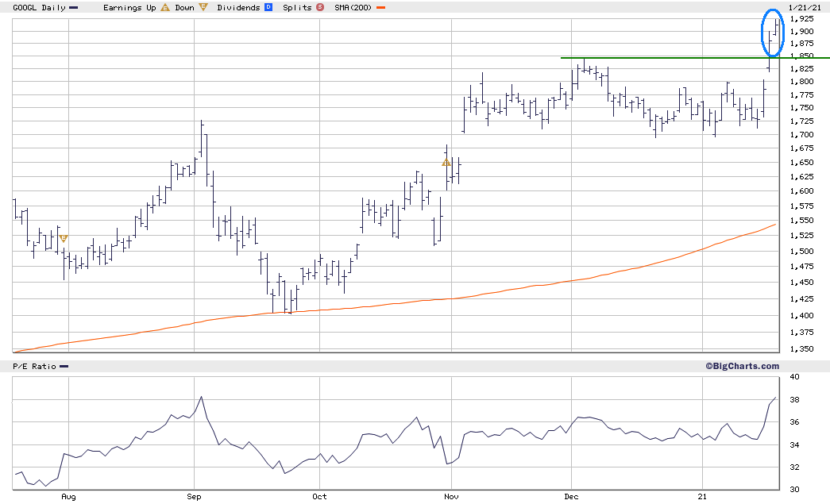Click the dark GOOGL Daily legend line swatch

[x=74, y=8]
